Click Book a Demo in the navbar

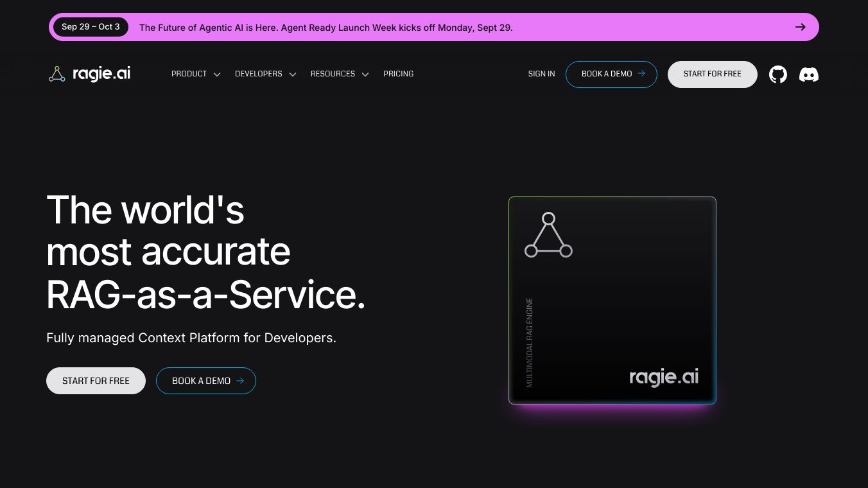pyautogui.click(x=611, y=74)
